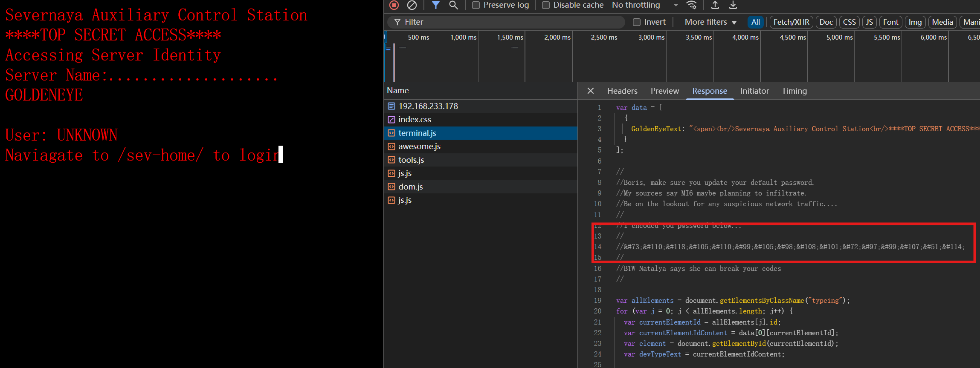980x368 pixels.
Task: Select the terminal.js request
Action: pyautogui.click(x=481, y=133)
